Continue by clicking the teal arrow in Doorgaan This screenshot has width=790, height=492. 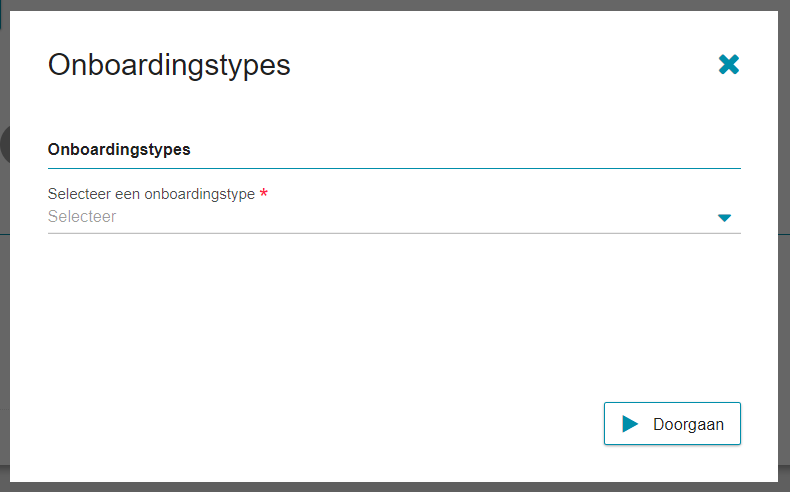click(x=630, y=424)
